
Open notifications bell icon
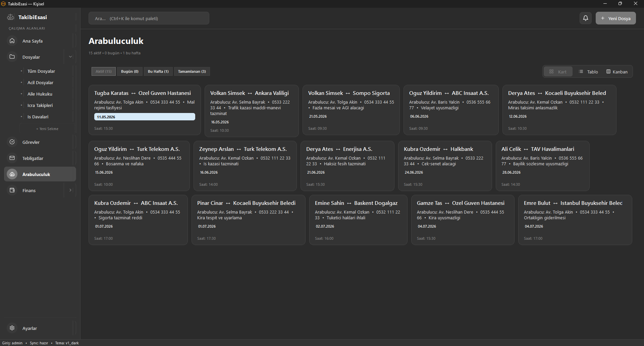tap(586, 18)
